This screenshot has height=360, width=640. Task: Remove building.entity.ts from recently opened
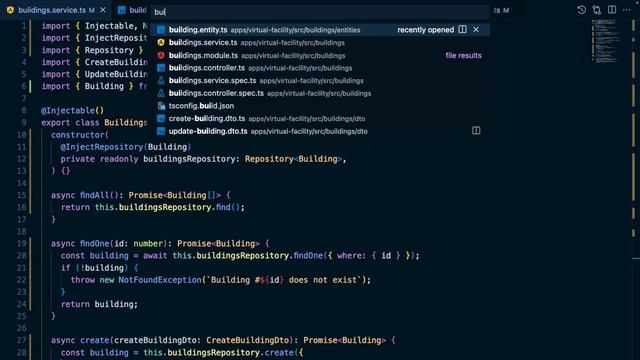coord(476,29)
